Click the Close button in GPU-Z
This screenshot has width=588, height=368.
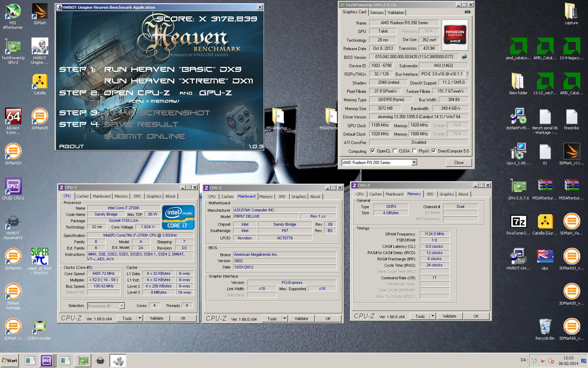(458, 163)
